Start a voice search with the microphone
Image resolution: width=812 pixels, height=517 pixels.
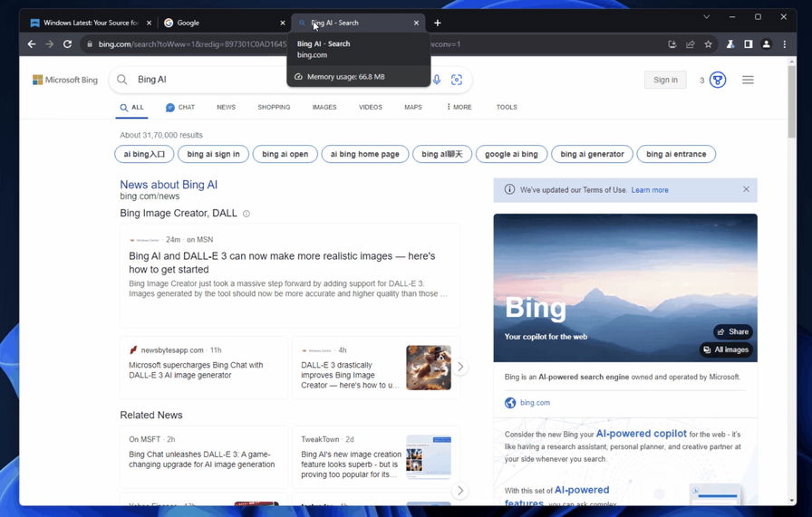point(437,81)
